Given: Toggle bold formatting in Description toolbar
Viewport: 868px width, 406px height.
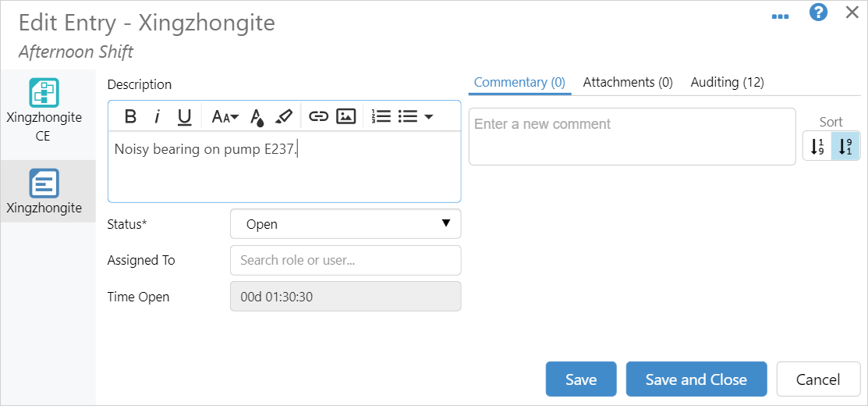Looking at the screenshot, I should click(x=131, y=116).
